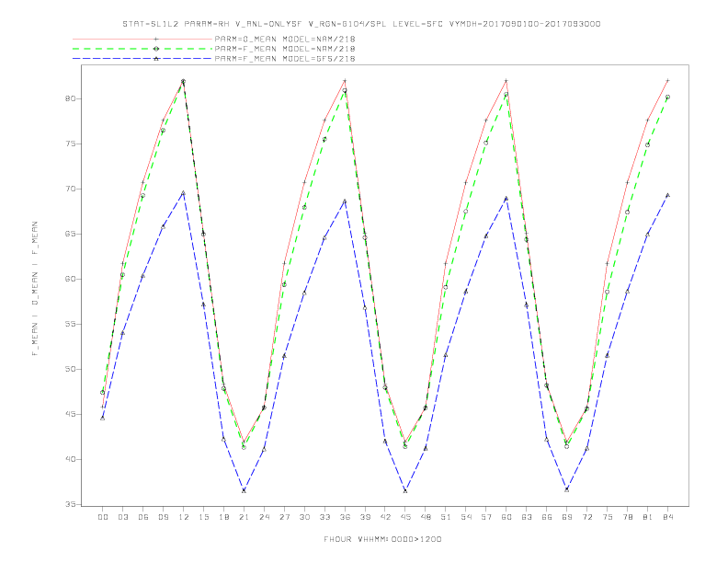
Task: Click x-axis forecast hour label 81
Action: (648, 518)
